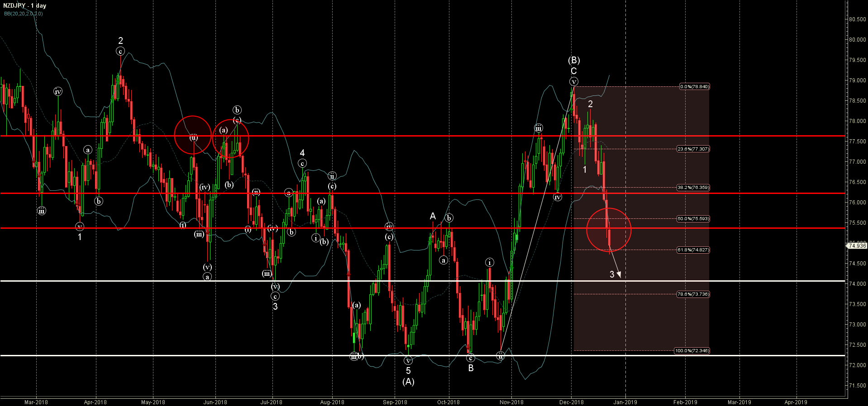This screenshot has width=868, height=406.
Task: Click the circled v marker under label C
Action: point(574,82)
